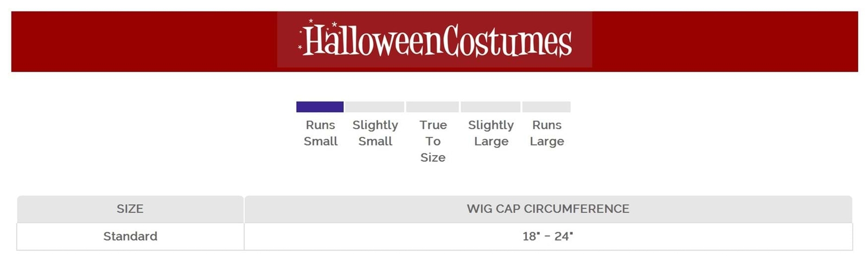The image size is (868, 267).
Task: Click the dark red banner right of logo
Action: (725, 41)
